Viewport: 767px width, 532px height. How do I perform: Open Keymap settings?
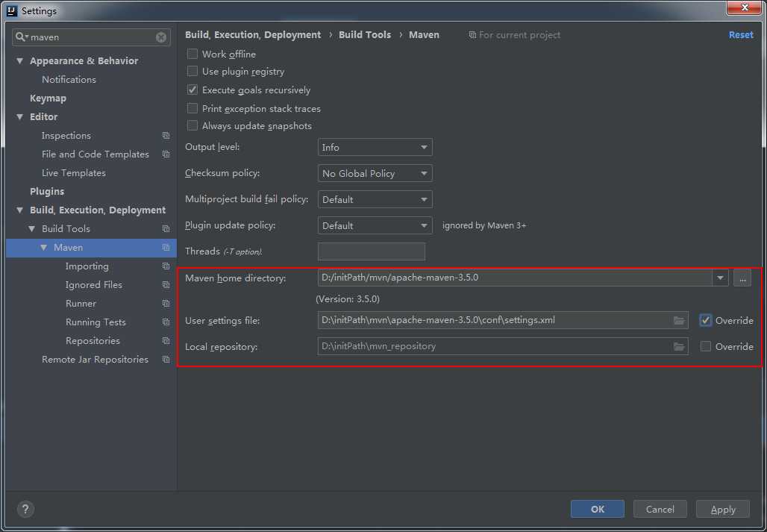(x=48, y=98)
